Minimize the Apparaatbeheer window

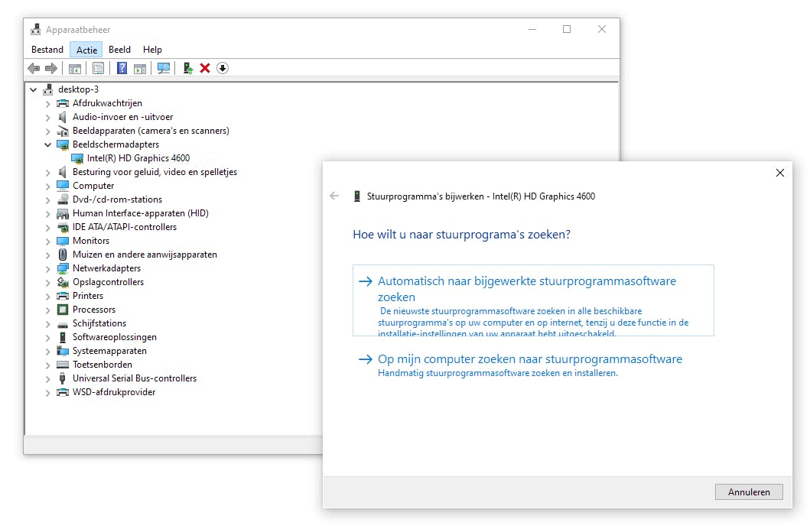tap(532, 29)
